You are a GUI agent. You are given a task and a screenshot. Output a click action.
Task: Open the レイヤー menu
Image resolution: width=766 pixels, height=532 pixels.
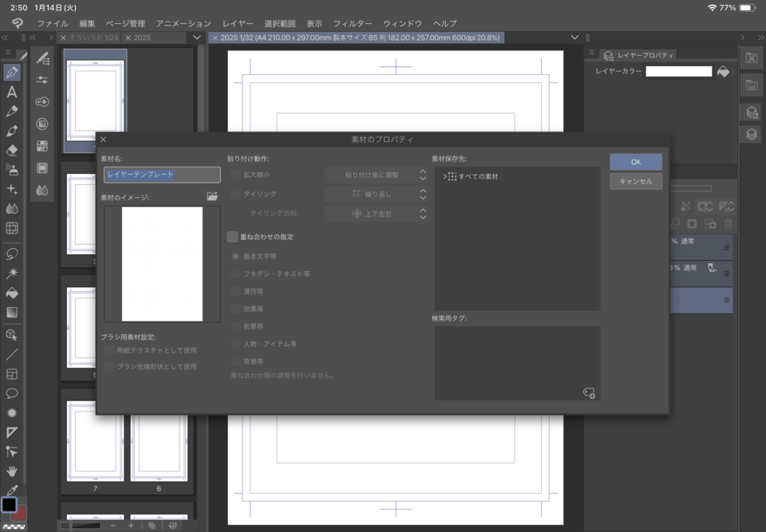coord(238,24)
